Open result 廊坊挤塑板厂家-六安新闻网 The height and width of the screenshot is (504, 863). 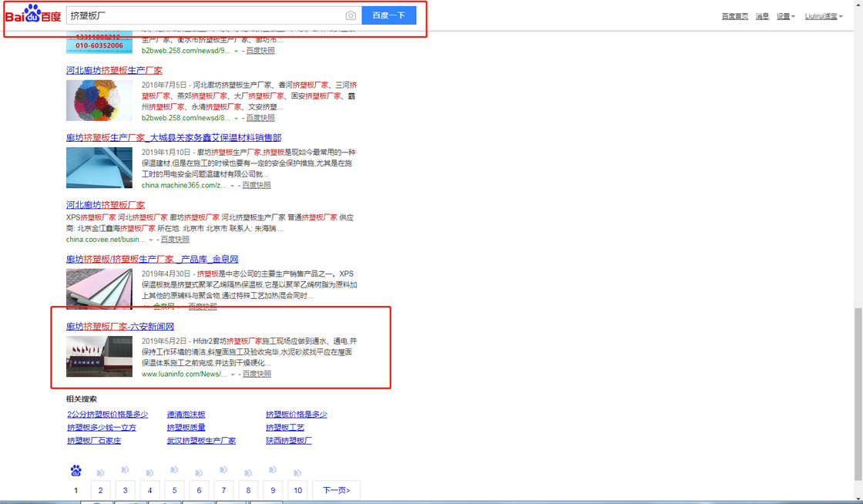click(x=120, y=326)
